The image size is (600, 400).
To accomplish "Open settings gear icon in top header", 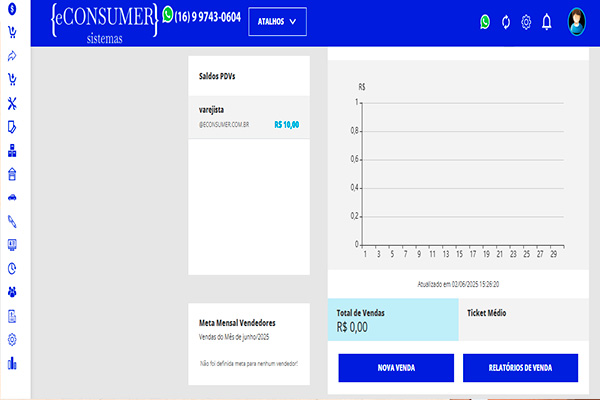I will click(x=526, y=21).
